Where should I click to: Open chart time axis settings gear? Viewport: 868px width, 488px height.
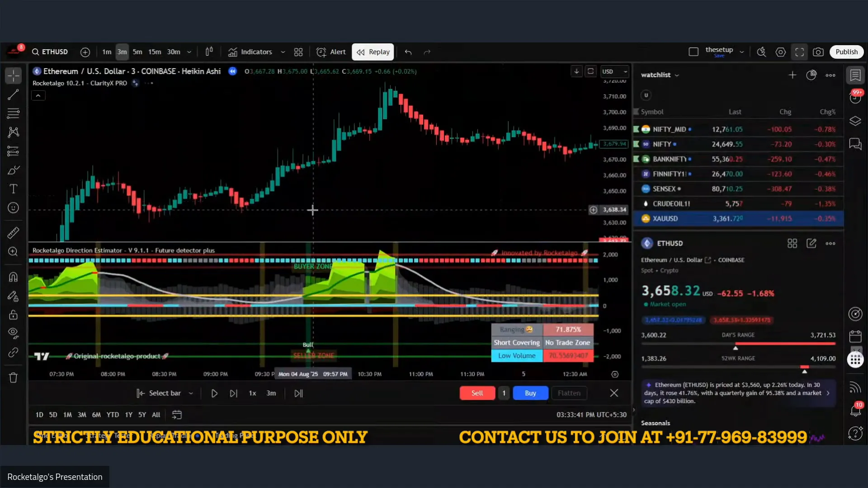point(615,374)
